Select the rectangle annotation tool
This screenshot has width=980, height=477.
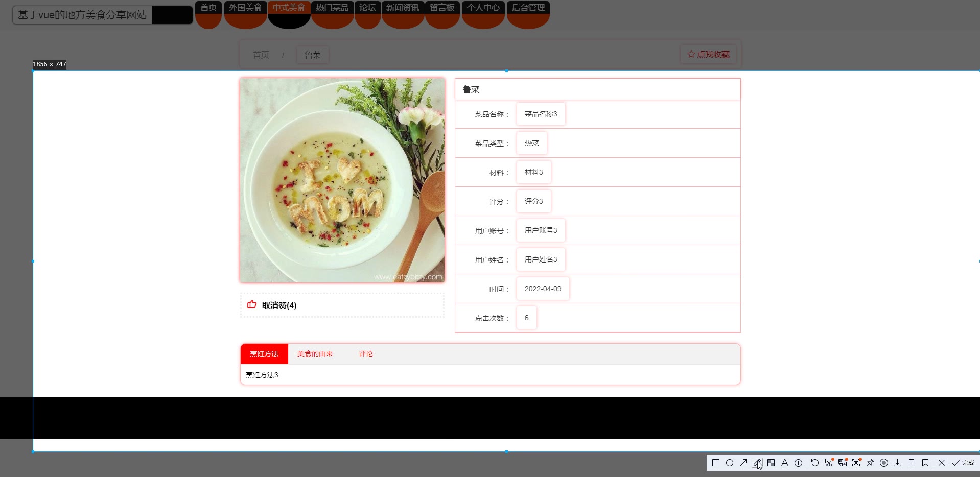(x=716, y=463)
